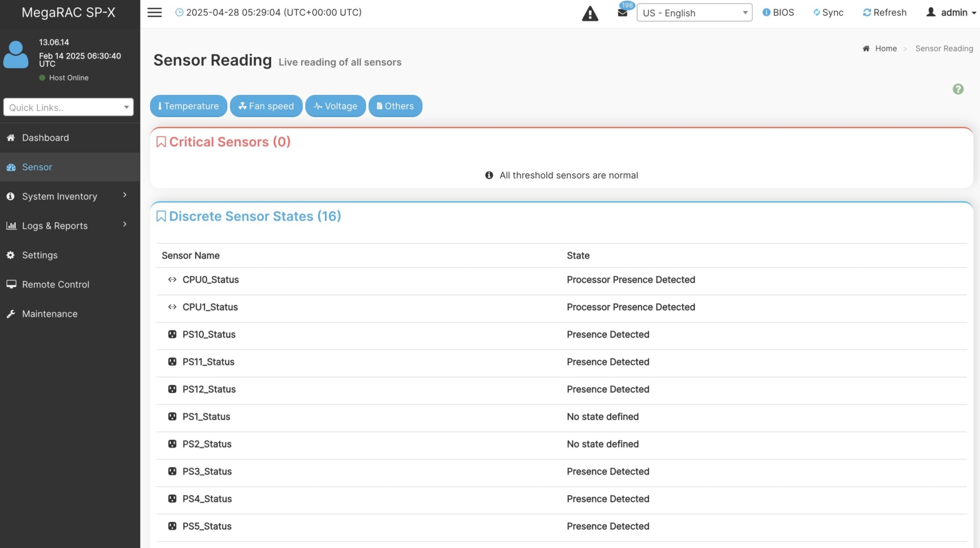
Task: Open Remote Control in sidebar
Action: (55, 284)
